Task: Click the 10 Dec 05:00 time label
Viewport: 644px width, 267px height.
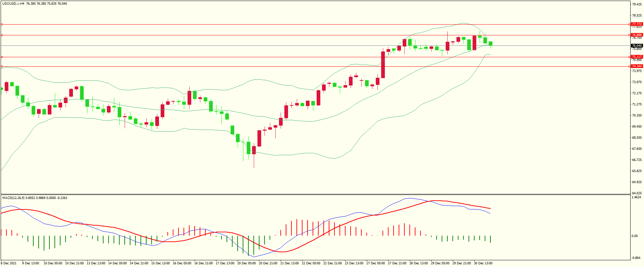Action: [x=53, y=263]
